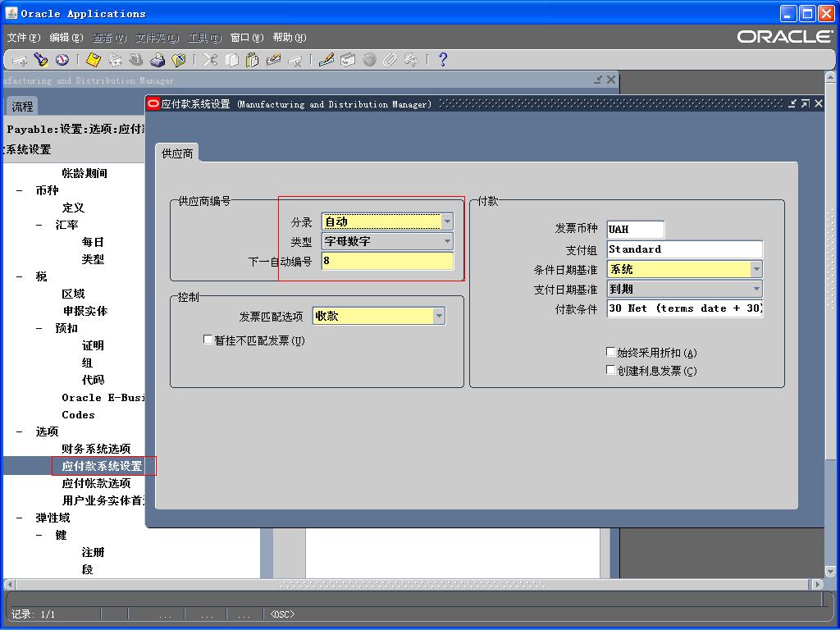Screen dimensions: 840x630
Task: Open the 编辑 menu
Action: coord(66,38)
